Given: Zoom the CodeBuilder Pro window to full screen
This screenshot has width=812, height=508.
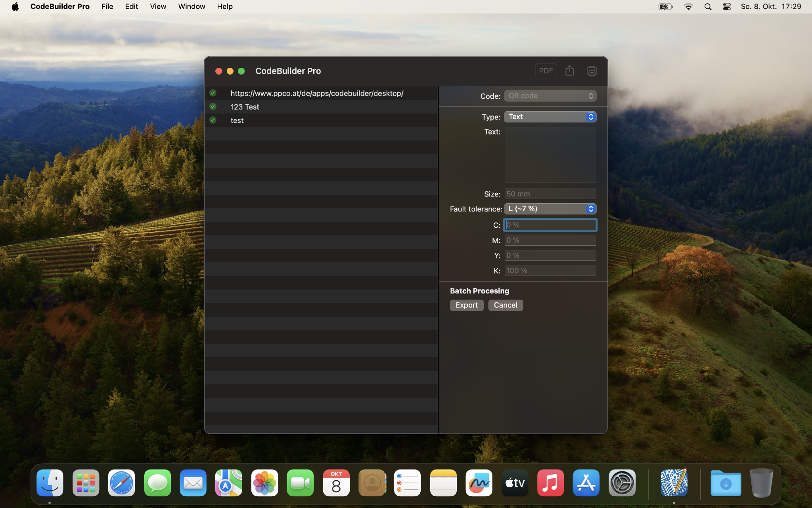Looking at the screenshot, I should pos(241,71).
